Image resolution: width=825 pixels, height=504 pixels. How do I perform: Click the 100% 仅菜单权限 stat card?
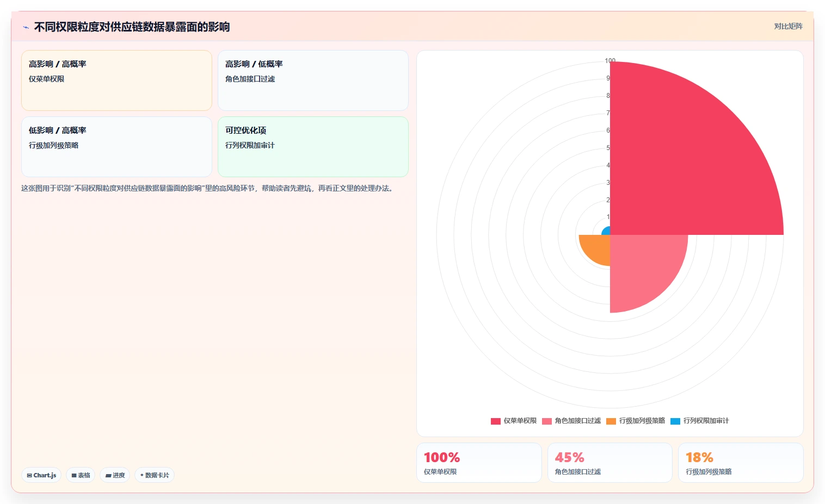479,463
